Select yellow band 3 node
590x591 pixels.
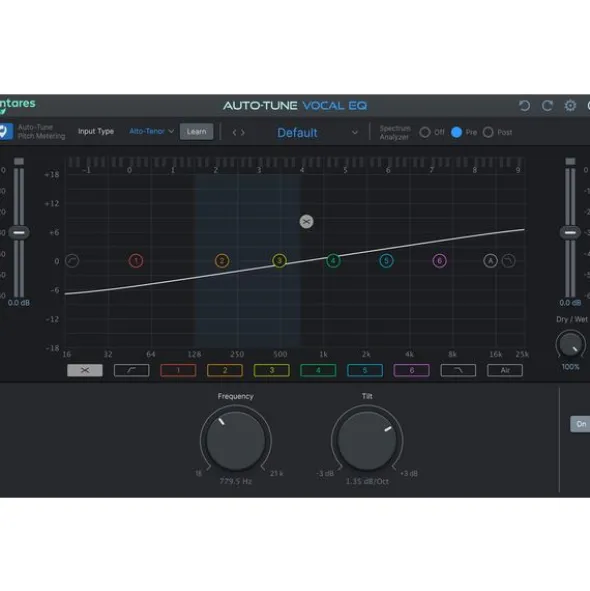(279, 261)
